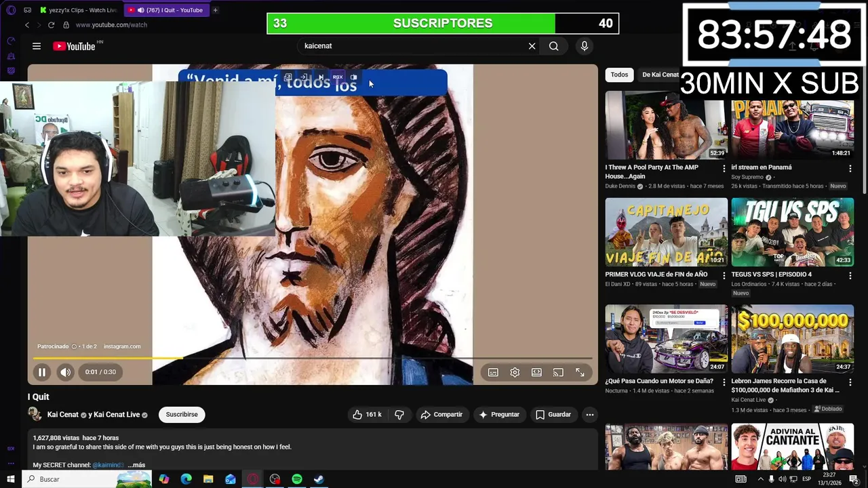Open options for PRIMER VLOG VIAJE video

pyautogui.click(x=724, y=275)
